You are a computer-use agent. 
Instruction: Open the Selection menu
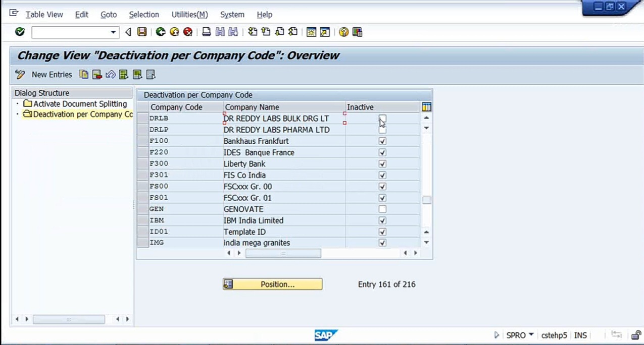144,15
